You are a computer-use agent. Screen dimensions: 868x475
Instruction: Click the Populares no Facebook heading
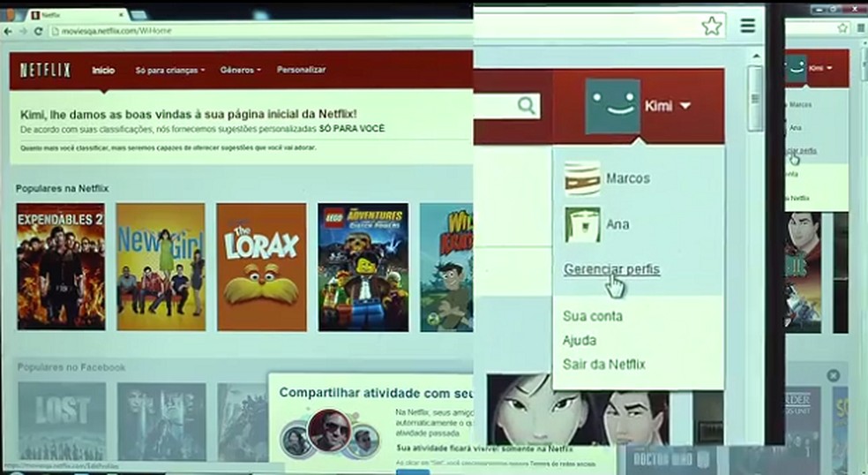tap(71, 367)
